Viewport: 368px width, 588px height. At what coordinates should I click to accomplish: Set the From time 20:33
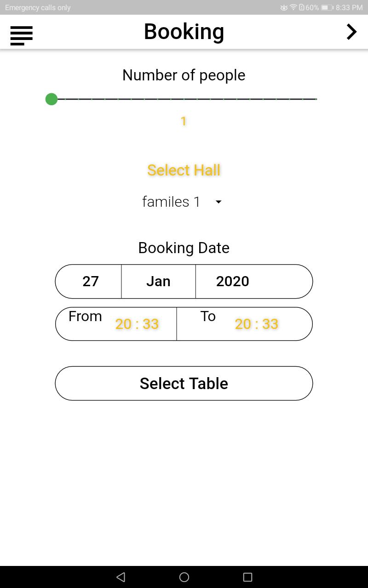(x=137, y=324)
